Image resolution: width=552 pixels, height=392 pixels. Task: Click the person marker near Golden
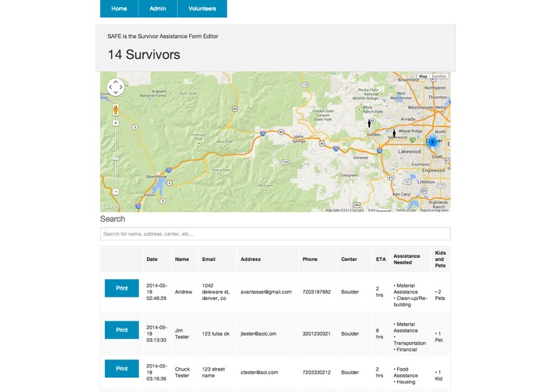[x=369, y=123]
